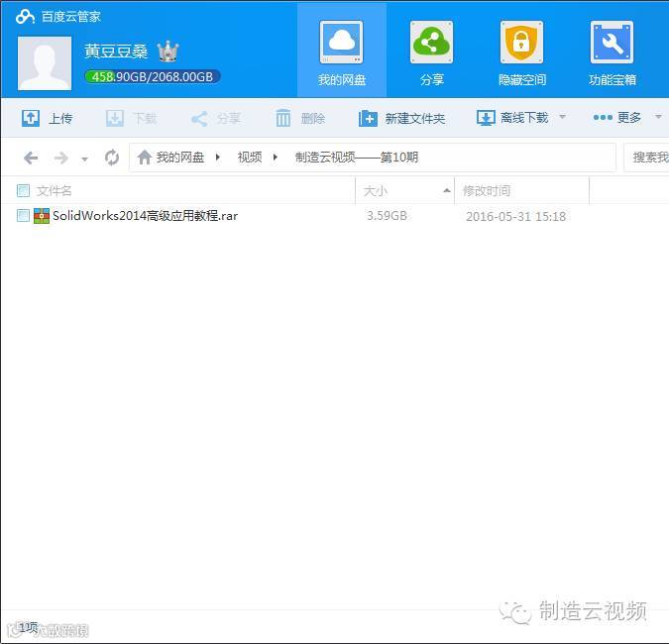This screenshot has height=644, width=669.
Task: Sort by 大小 column header
Action: click(x=376, y=190)
